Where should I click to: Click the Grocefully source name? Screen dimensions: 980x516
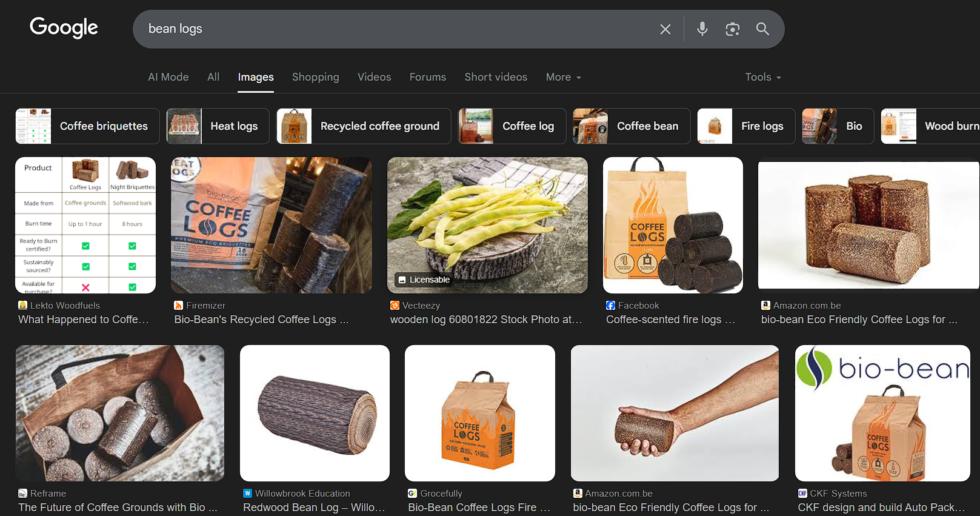tap(441, 494)
